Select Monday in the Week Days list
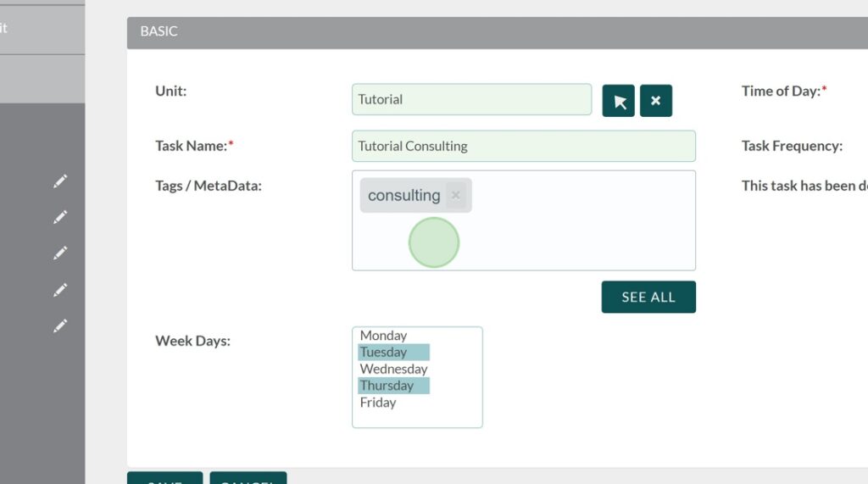Viewport: 868px width, 484px height. click(x=383, y=336)
